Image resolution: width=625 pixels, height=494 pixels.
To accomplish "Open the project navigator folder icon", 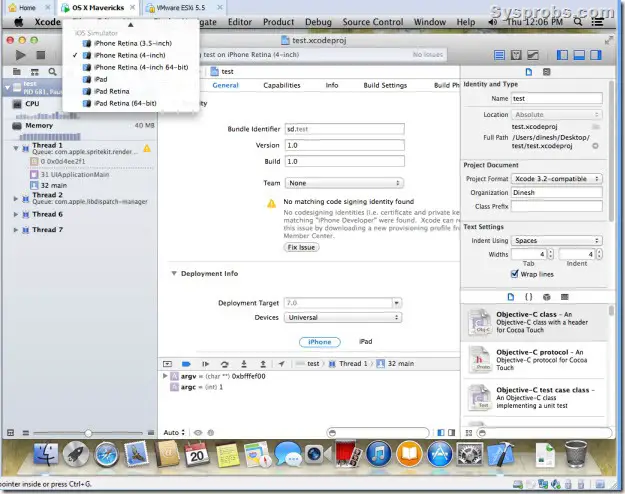I will click(17, 72).
